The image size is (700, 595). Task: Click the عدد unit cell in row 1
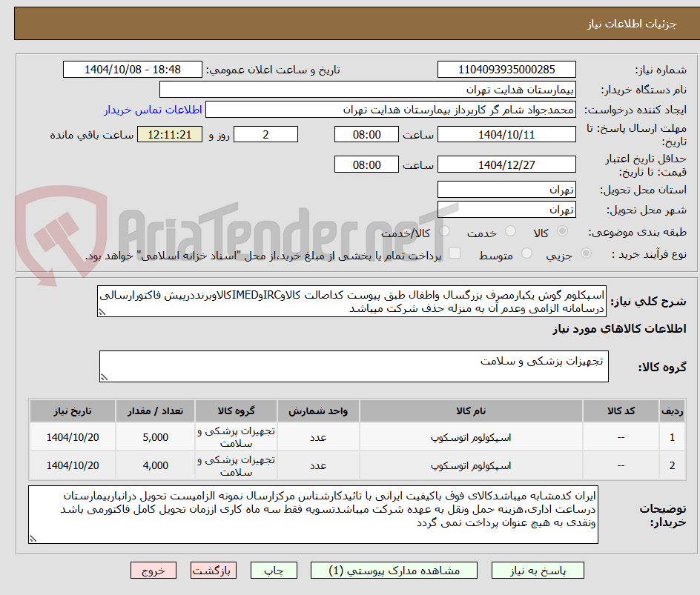coord(318,438)
